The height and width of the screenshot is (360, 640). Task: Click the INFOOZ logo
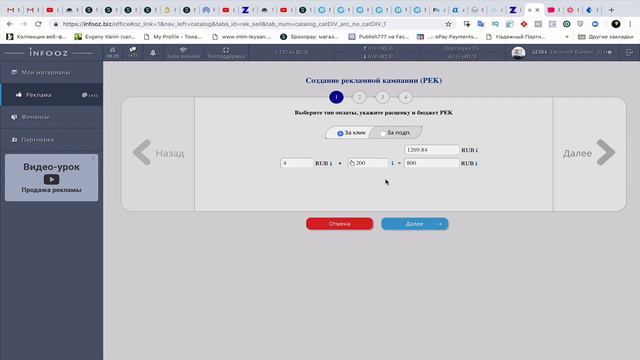(x=49, y=53)
